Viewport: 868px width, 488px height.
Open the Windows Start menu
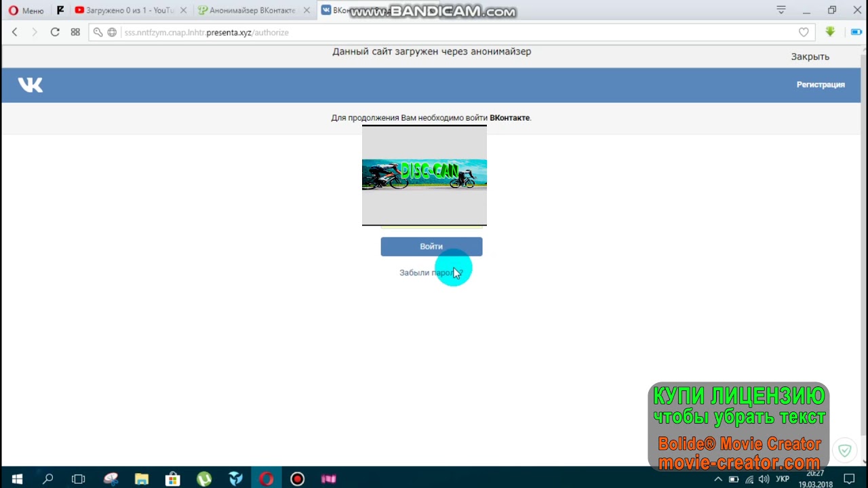(x=16, y=479)
